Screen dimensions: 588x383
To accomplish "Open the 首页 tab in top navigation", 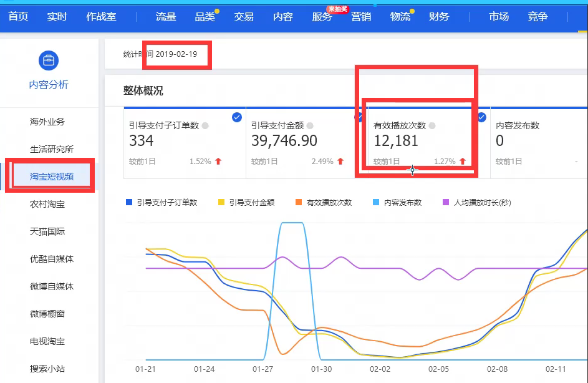I will click(18, 16).
